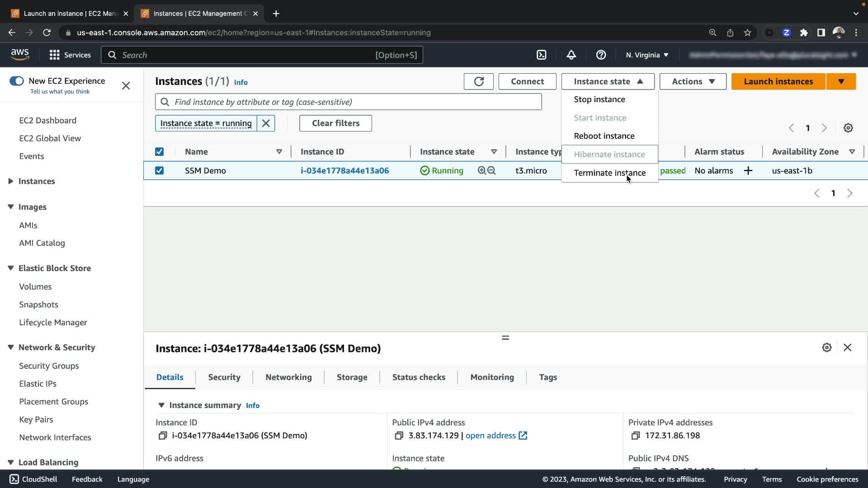The image size is (868, 488).
Task: Click the plus icon to add alarm
Action: point(748,171)
